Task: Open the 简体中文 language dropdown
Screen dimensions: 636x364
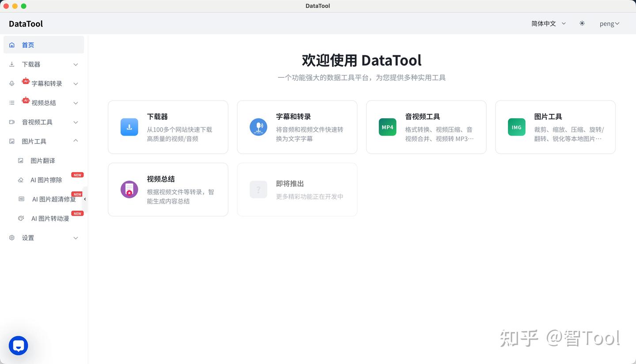Action: coord(549,23)
